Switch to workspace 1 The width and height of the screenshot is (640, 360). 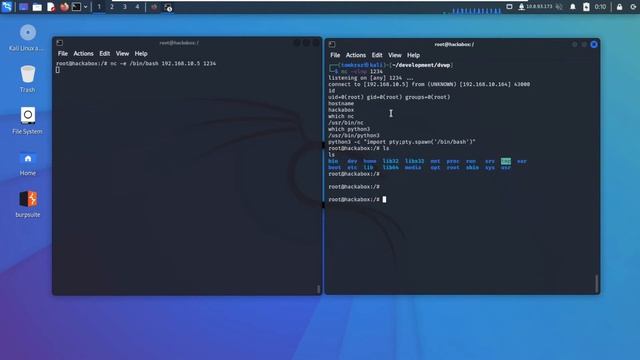click(x=99, y=7)
